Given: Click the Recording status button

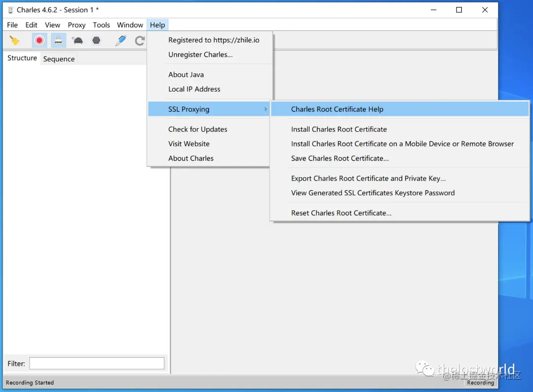Looking at the screenshot, I should point(480,383).
